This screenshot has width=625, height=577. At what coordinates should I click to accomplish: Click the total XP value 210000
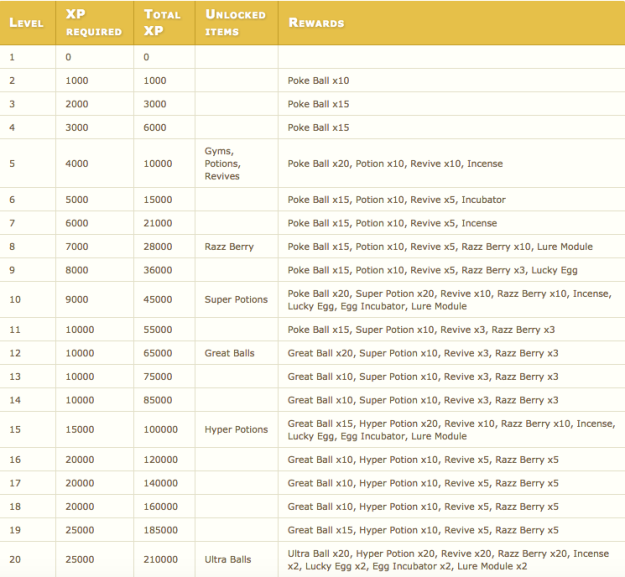point(160,559)
